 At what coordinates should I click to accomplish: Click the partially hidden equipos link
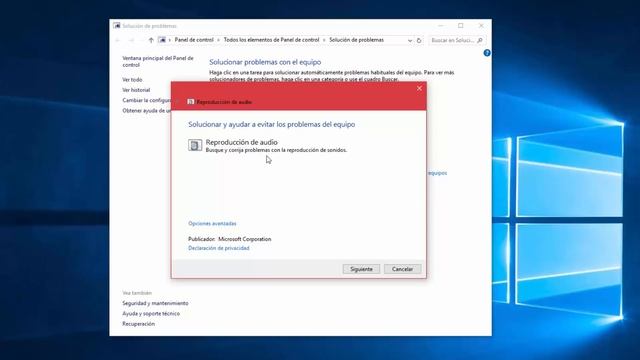[x=437, y=173]
